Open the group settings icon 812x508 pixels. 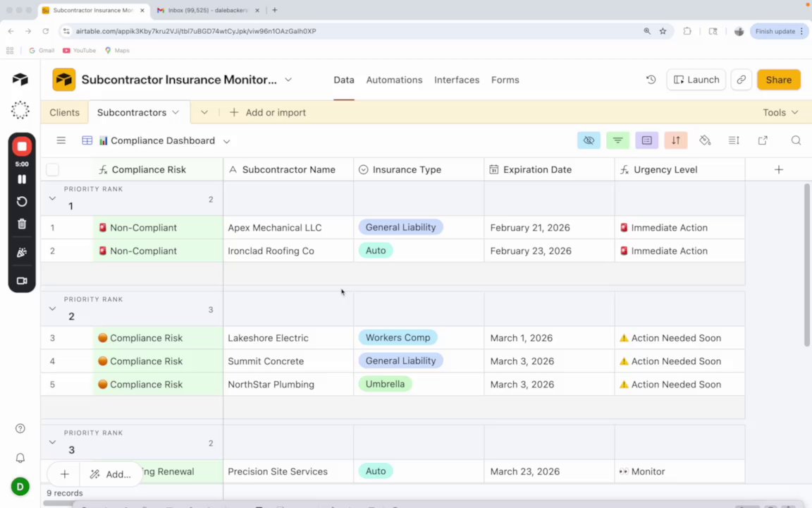(646, 140)
